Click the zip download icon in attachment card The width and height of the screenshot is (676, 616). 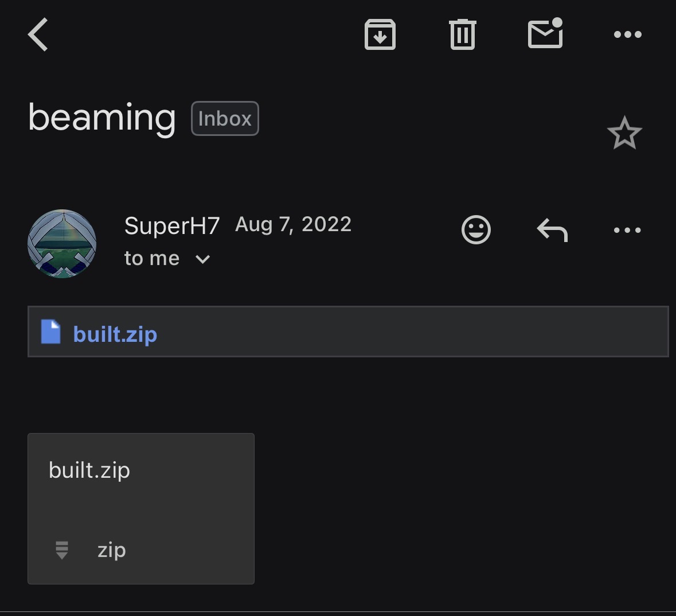(x=62, y=550)
